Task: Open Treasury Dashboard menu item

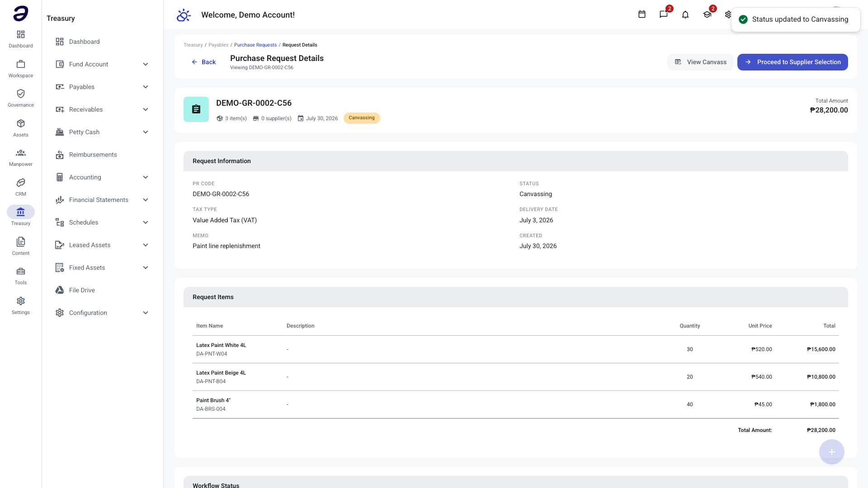Action: [102, 42]
